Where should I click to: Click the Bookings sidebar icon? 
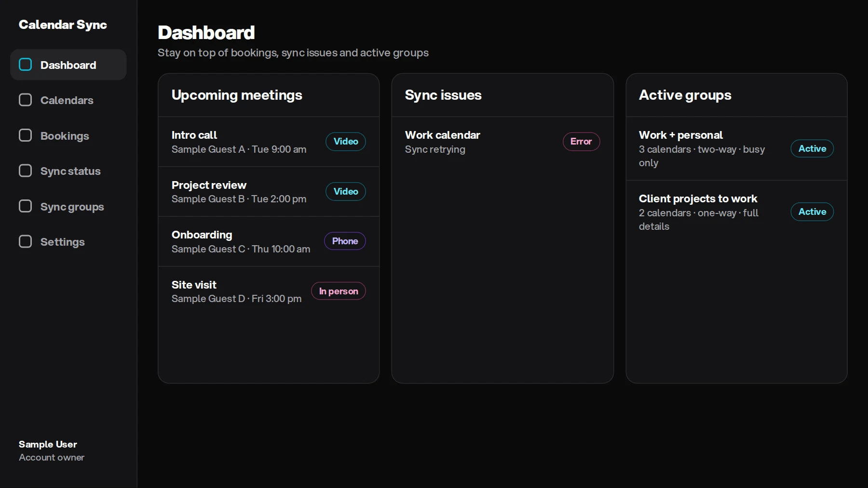pyautogui.click(x=25, y=135)
